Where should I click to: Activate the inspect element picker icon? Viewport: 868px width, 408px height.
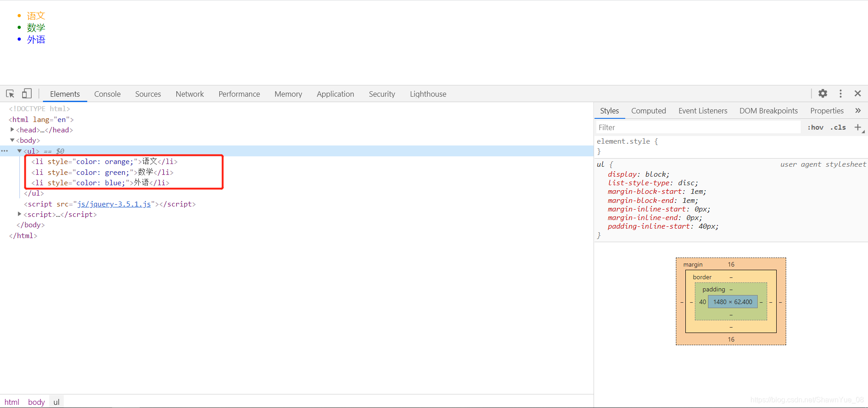click(x=10, y=94)
